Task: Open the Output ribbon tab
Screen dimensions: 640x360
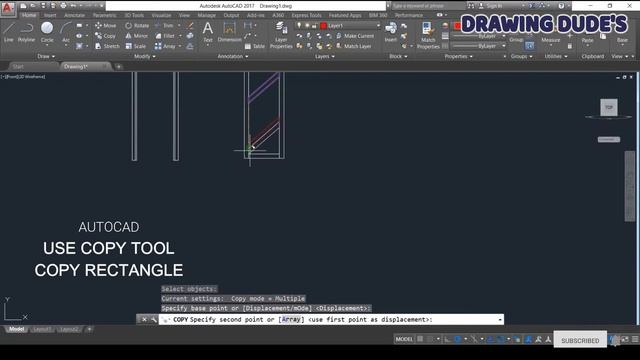Action: [231, 15]
